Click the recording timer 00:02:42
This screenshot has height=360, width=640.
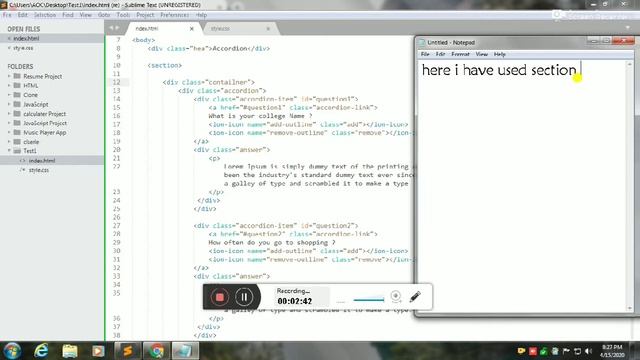[295, 301]
